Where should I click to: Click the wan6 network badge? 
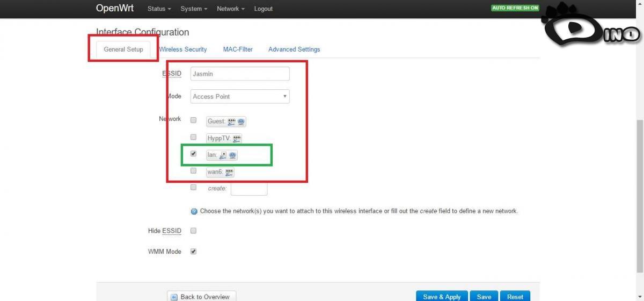220,172
